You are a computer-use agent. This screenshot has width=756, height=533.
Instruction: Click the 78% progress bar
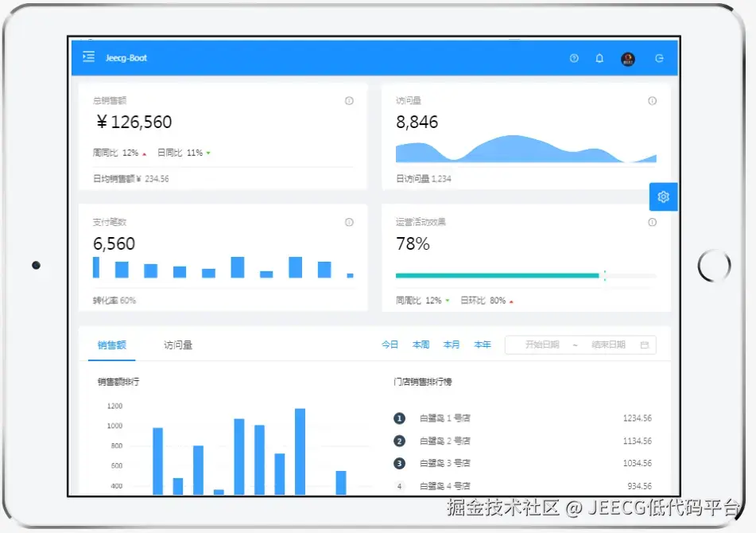tap(526, 275)
